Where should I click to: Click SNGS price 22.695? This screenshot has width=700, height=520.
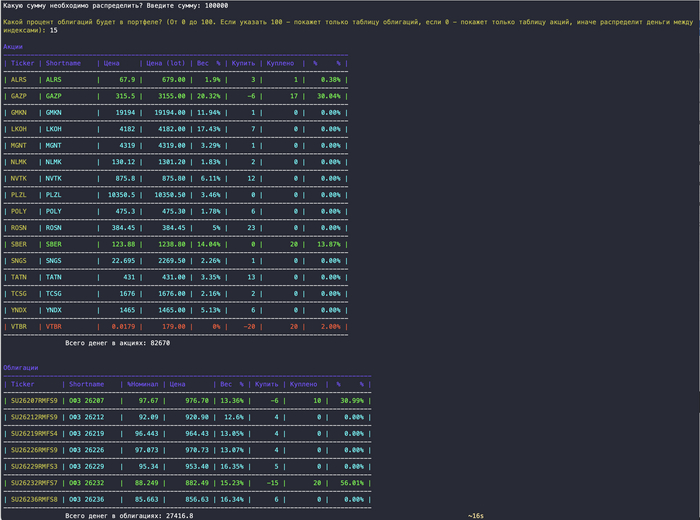coord(123,262)
